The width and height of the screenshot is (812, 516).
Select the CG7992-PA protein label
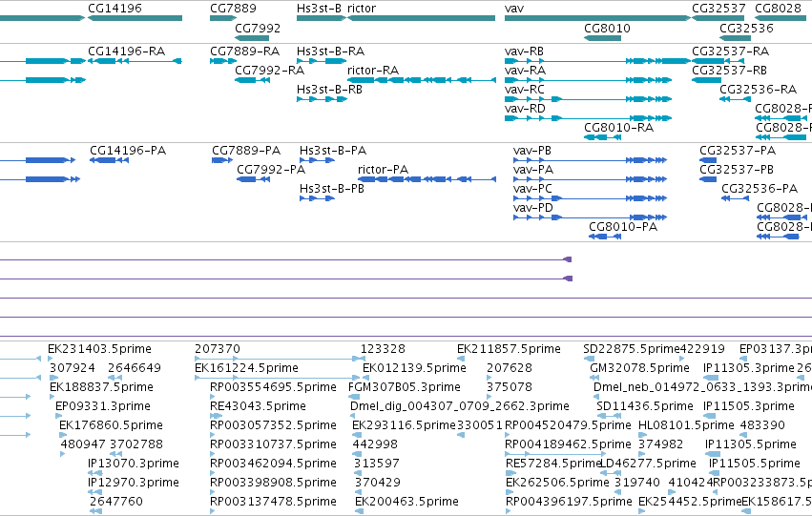click(x=271, y=170)
